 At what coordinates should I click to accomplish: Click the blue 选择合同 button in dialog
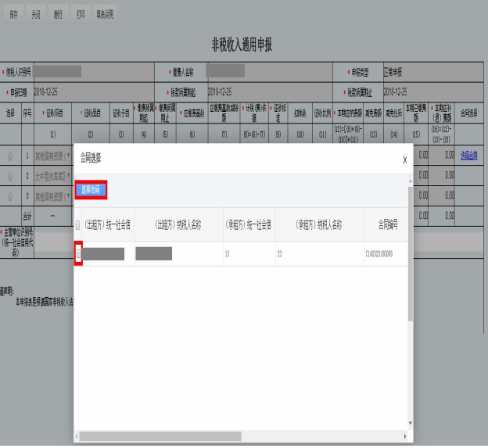(91, 190)
